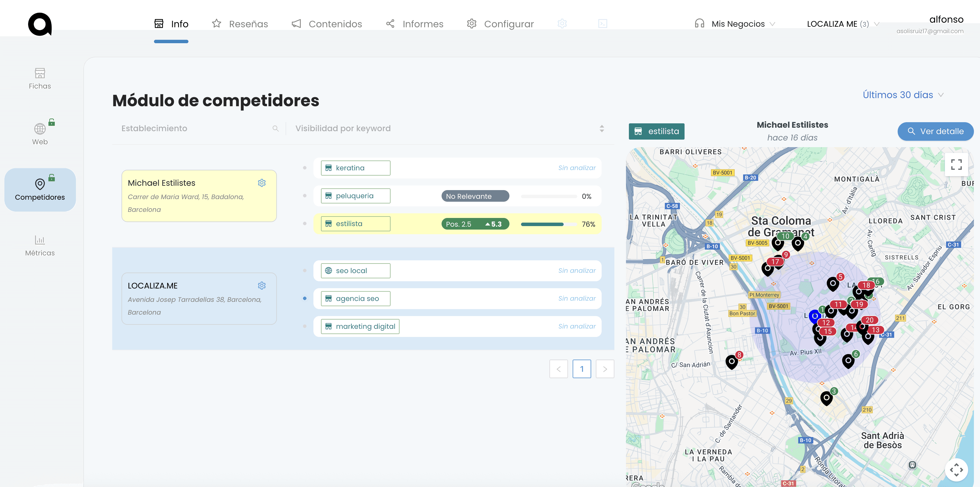The image size is (980, 487).
Task: Click the globe icon on seo local tag
Action: [x=328, y=271]
